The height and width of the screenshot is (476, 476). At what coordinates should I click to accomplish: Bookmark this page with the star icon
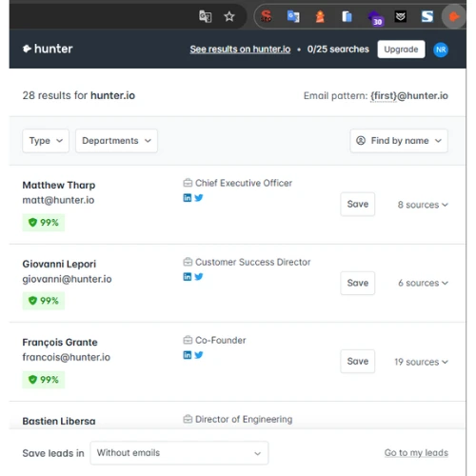[x=229, y=16]
